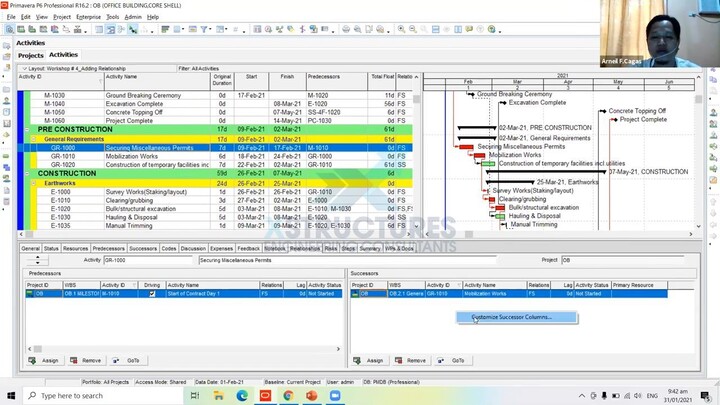Viewport: 720px width, 405px height.
Task: Click GoTo button in Successors pane
Action: click(x=452, y=360)
